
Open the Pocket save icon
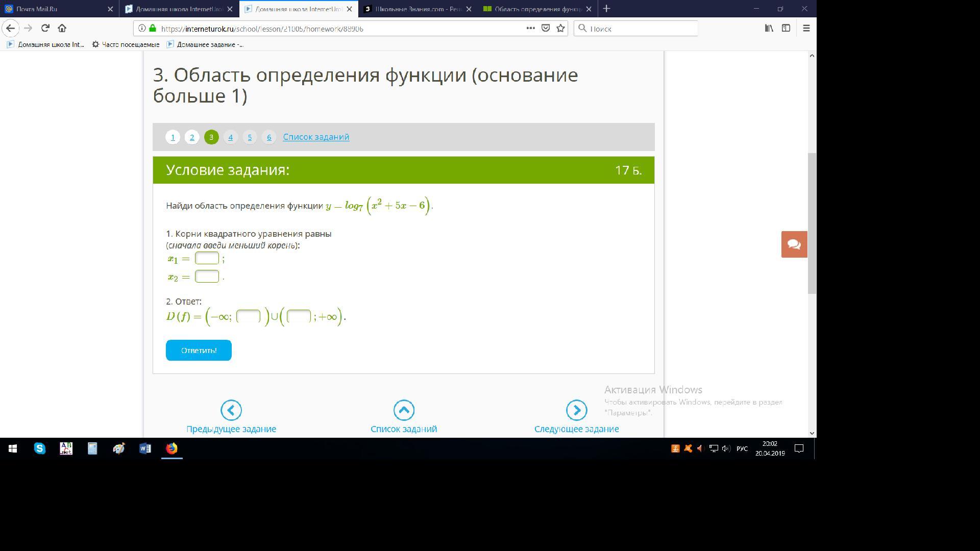coord(545,28)
